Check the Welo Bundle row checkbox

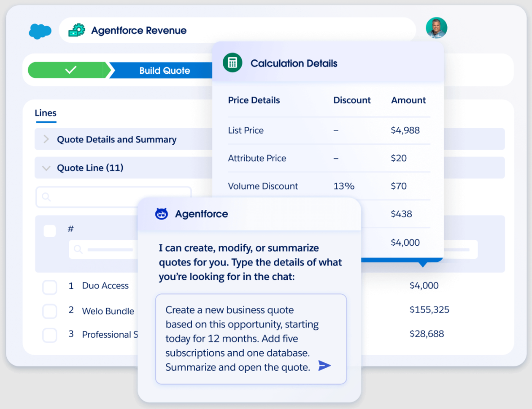click(50, 311)
